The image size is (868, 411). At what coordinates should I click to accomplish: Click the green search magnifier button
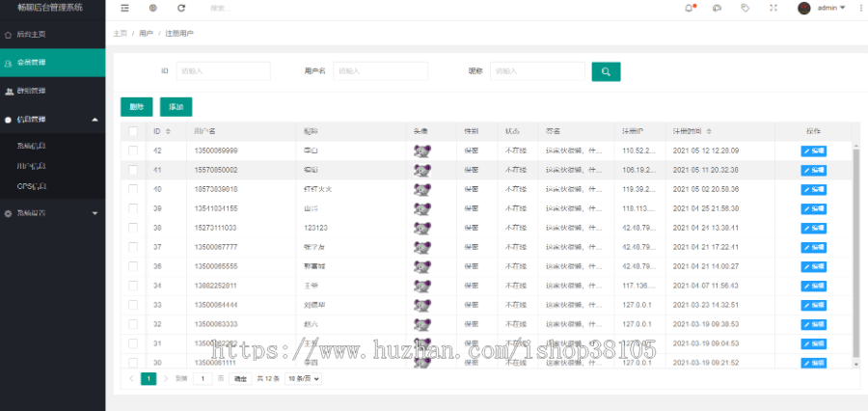pyautogui.click(x=607, y=71)
